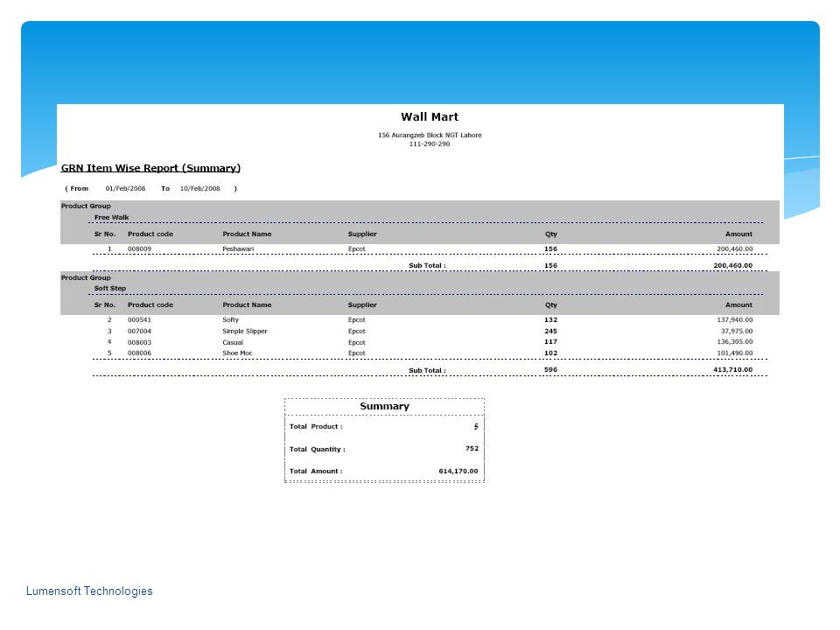Viewport: 840px width, 630px height.
Task: Click product code '008006'
Action: pyautogui.click(x=139, y=353)
